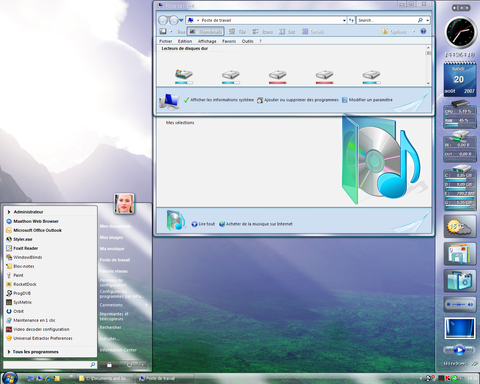Click the sidebar media play button
The width and height of the screenshot is (480, 384).
click(x=459, y=350)
